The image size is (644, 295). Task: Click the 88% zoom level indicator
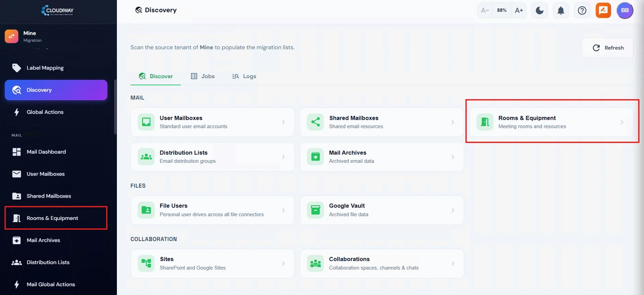[x=502, y=10]
